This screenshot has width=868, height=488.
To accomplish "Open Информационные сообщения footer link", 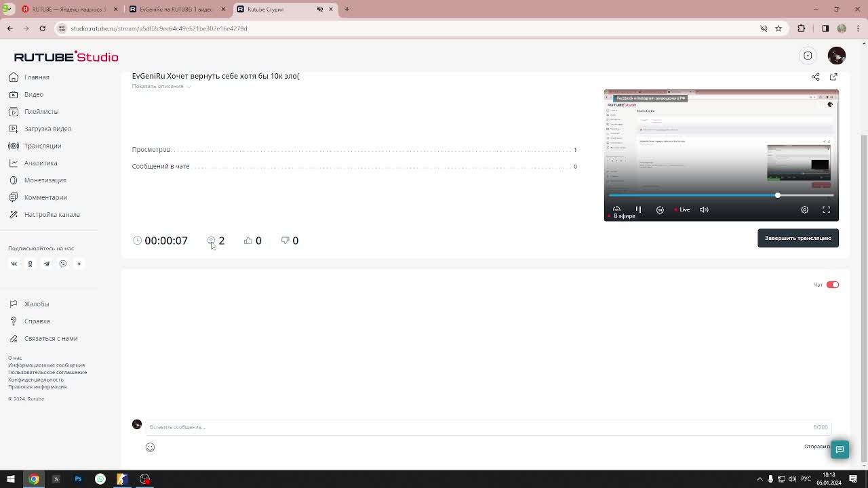I will pyautogui.click(x=46, y=365).
